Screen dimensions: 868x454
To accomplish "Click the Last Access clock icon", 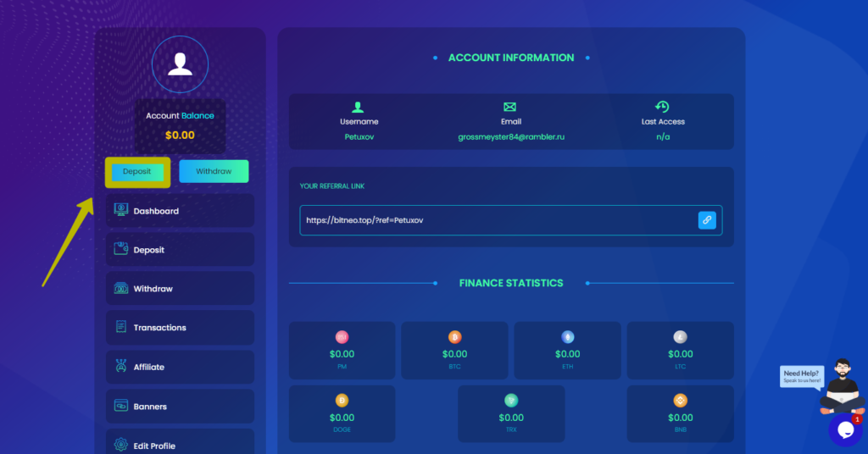I will pyautogui.click(x=662, y=107).
